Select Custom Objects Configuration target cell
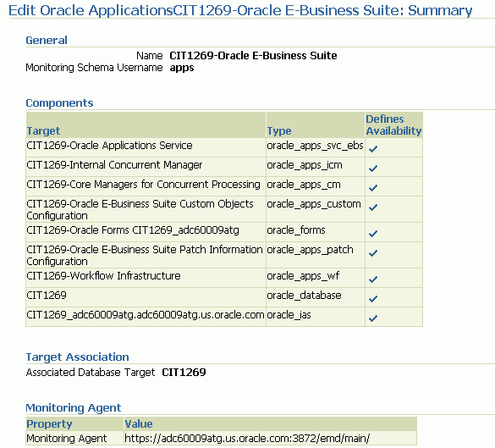 tap(146, 209)
